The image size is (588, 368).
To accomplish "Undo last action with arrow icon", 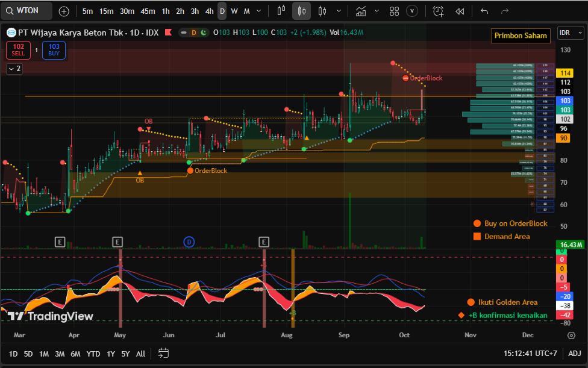I will click(x=484, y=11).
